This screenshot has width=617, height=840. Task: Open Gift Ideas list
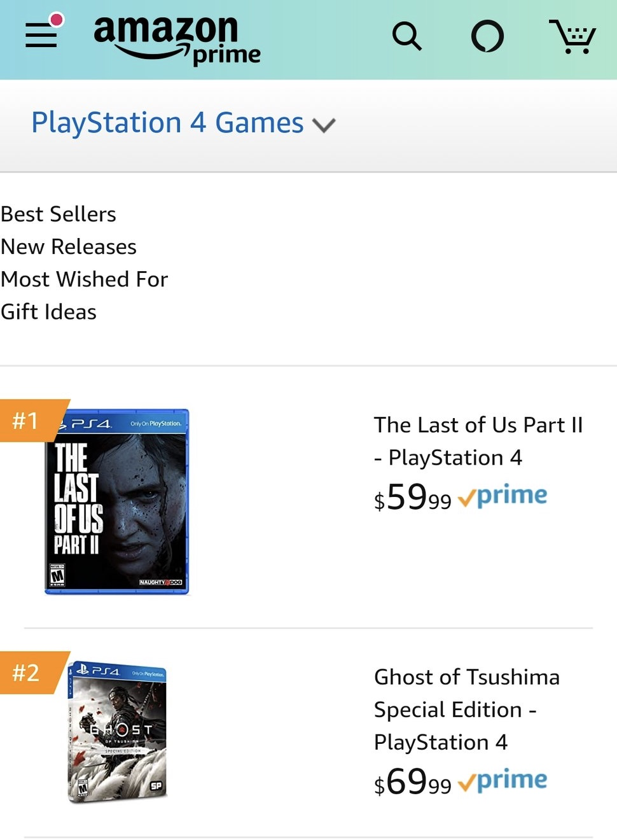pyautogui.click(x=49, y=312)
